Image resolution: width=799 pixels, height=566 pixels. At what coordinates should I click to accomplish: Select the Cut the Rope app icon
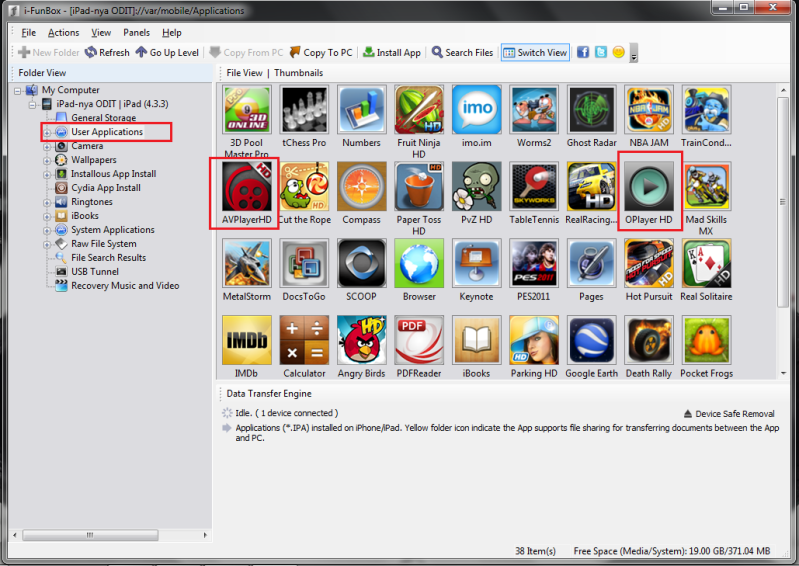tap(304, 186)
